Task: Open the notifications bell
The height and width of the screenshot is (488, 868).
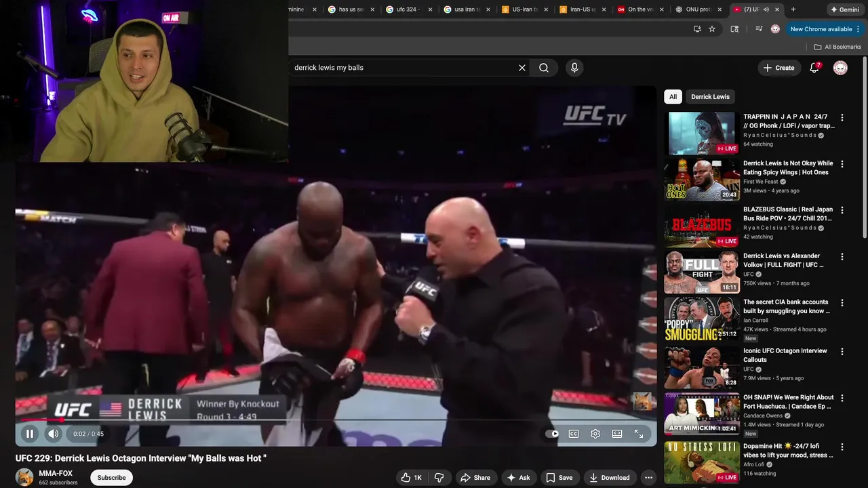Action: (x=815, y=68)
